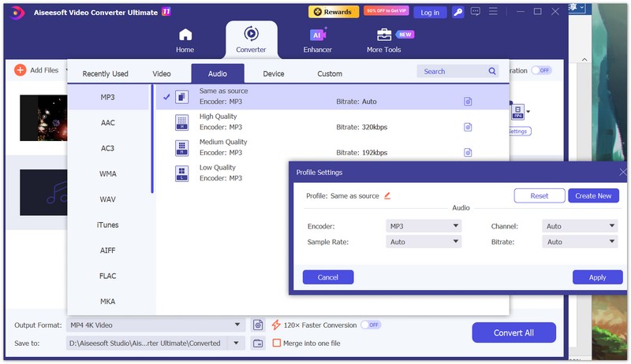Open settings for High Quality profile

[468, 127]
